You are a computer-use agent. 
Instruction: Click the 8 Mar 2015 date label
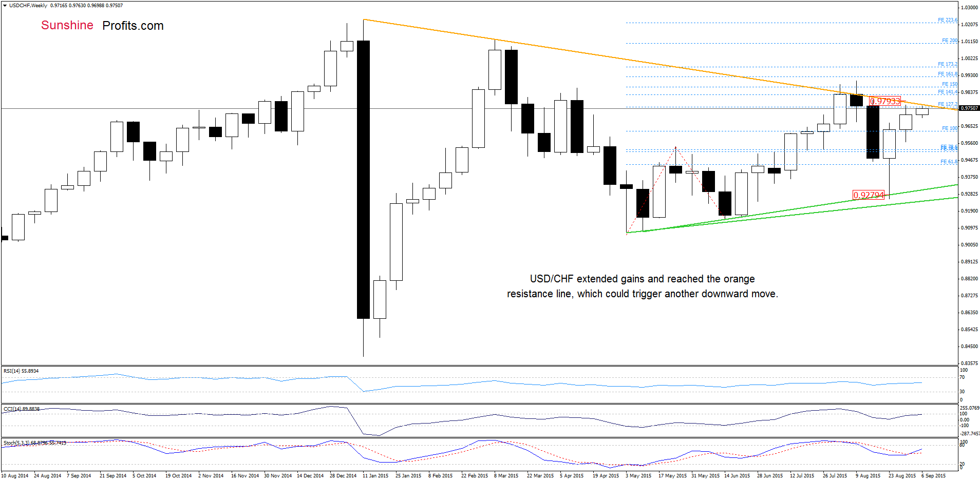[x=506, y=475]
